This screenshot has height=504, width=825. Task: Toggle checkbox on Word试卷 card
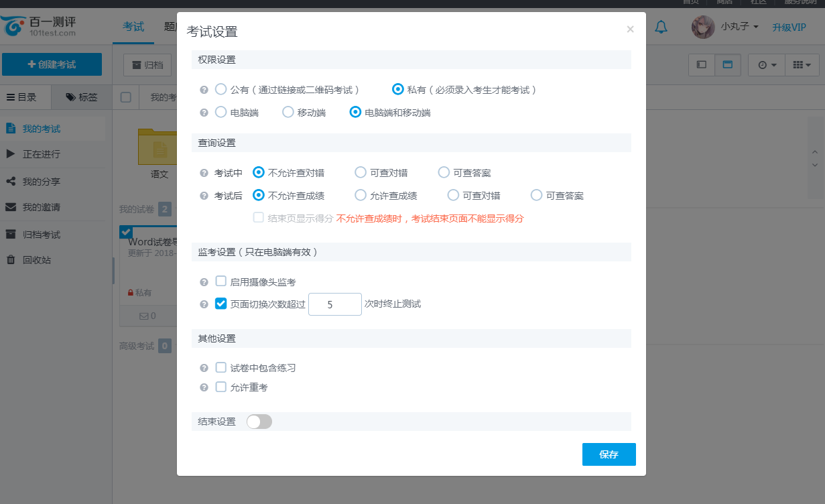tap(125, 232)
